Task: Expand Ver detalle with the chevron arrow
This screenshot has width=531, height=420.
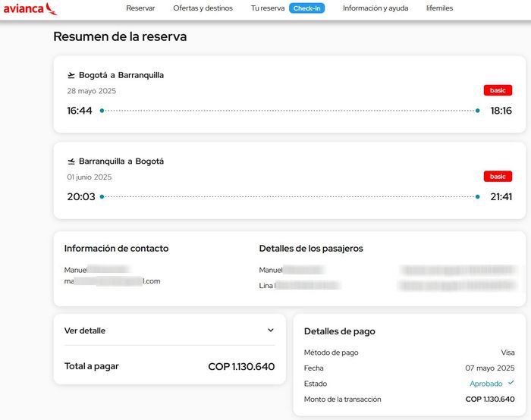Action: pos(271,331)
